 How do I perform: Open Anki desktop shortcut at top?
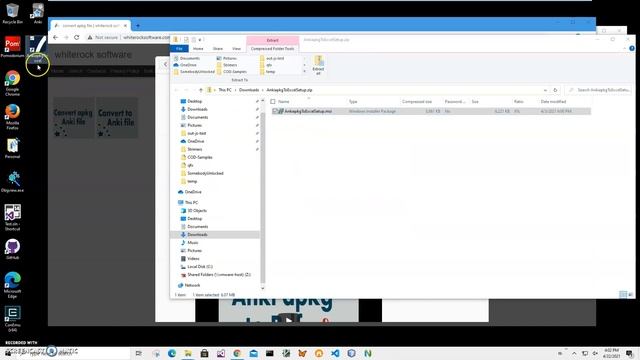[38, 13]
